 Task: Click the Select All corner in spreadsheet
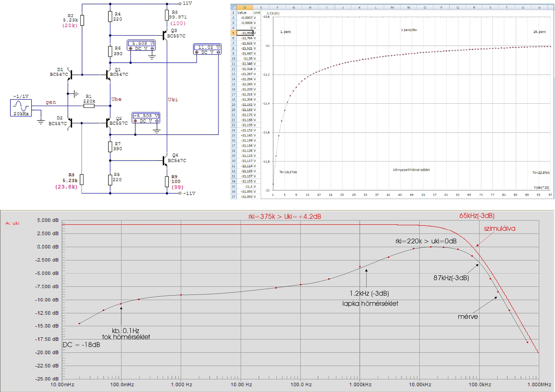point(233,8)
